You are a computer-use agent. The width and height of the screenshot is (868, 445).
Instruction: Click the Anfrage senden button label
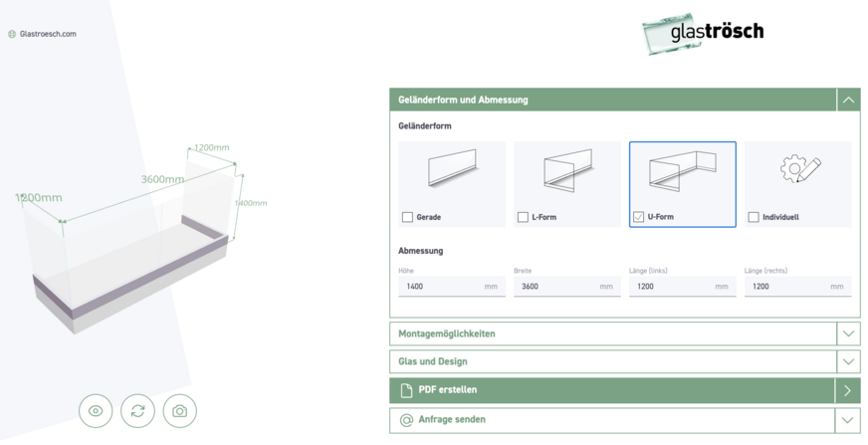coord(452,419)
